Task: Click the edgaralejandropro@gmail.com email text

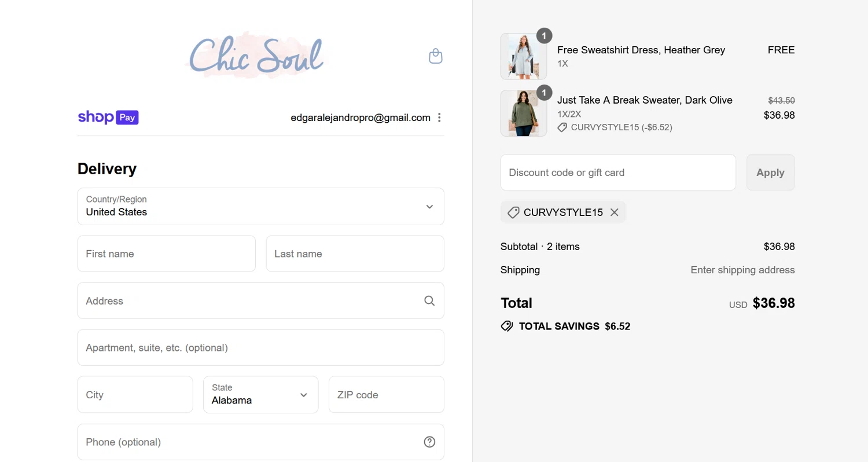Action: [361, 118]
